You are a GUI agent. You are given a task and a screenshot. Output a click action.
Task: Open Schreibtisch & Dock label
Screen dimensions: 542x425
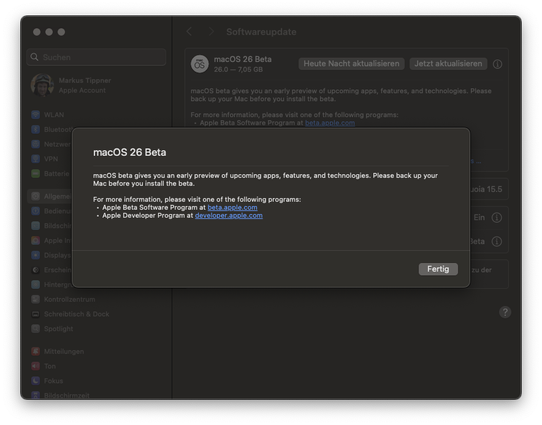pyautogui.click(x=76, y=314)
